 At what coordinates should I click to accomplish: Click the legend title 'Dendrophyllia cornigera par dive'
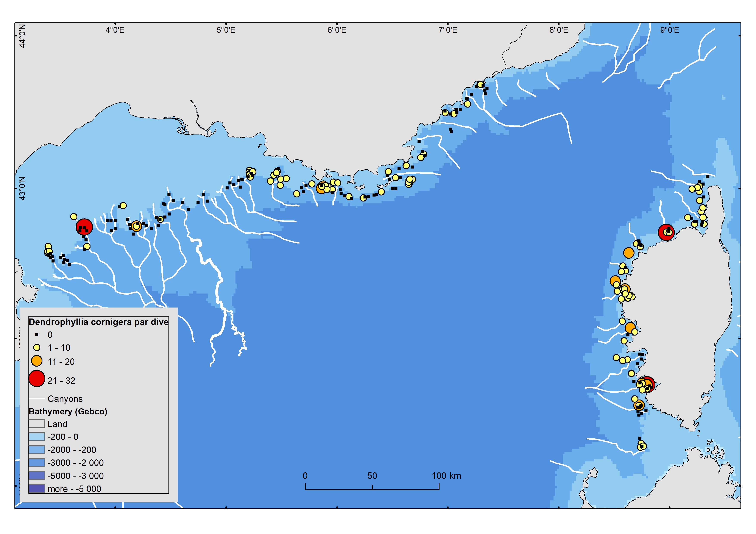[98, 322]
